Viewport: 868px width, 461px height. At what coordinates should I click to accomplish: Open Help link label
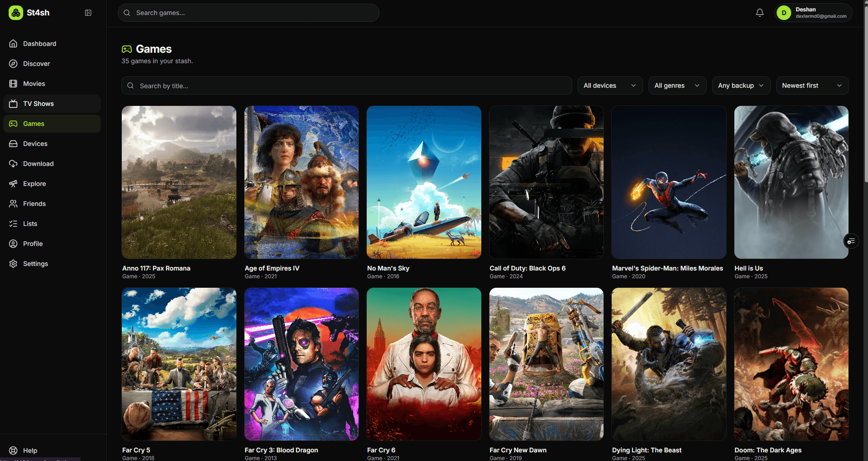coord(30,451)
